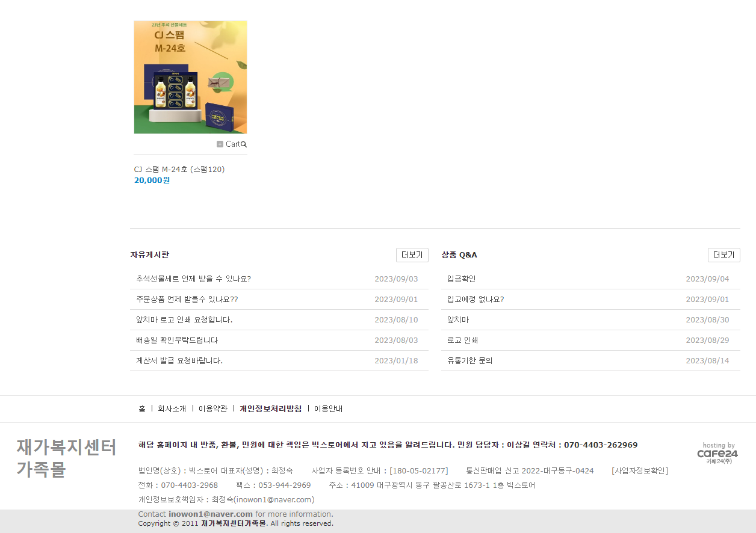This screenshot has height=533, width=756.
Task: Click the date 2023/09/03 in 자유게시판
Action: click(x=396, y=279)
